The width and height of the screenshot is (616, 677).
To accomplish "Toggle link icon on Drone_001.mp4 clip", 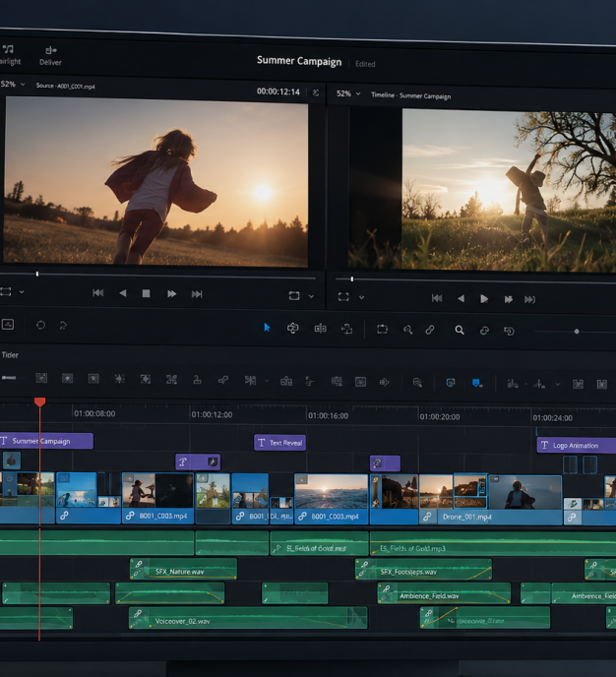I will [427, 517].
